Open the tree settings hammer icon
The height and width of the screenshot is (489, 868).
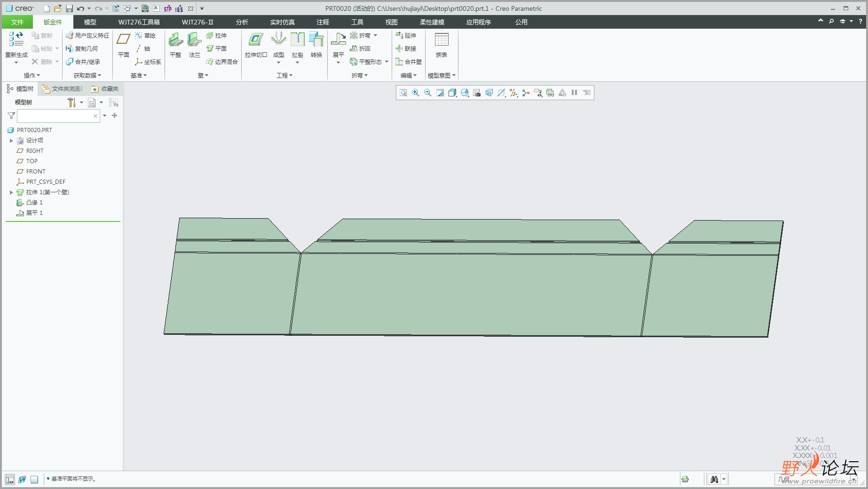(x=71, y=103)
